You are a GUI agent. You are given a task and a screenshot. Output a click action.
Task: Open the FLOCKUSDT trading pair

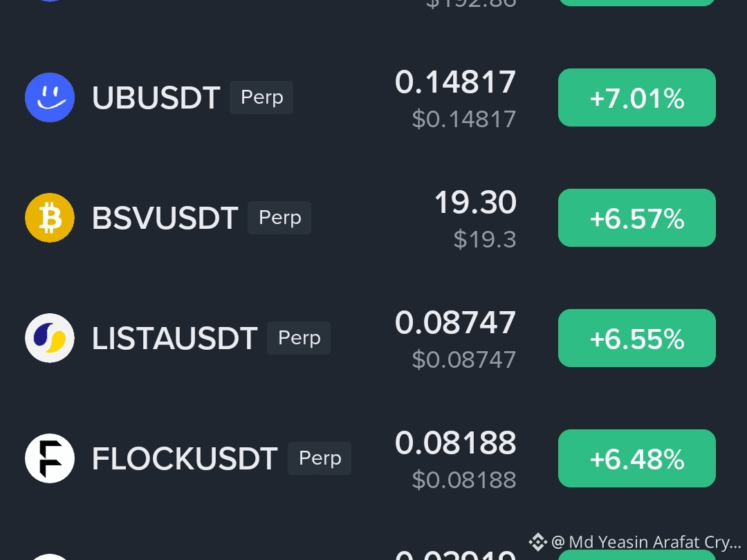tap(185, 458)
